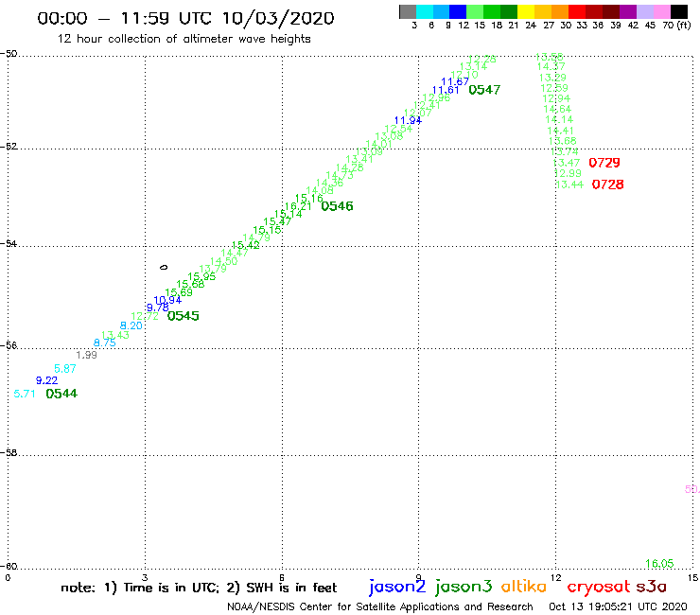Click the jason3 satellite label
This screenshot has width=700, height=615.
(x=464, y=587)
